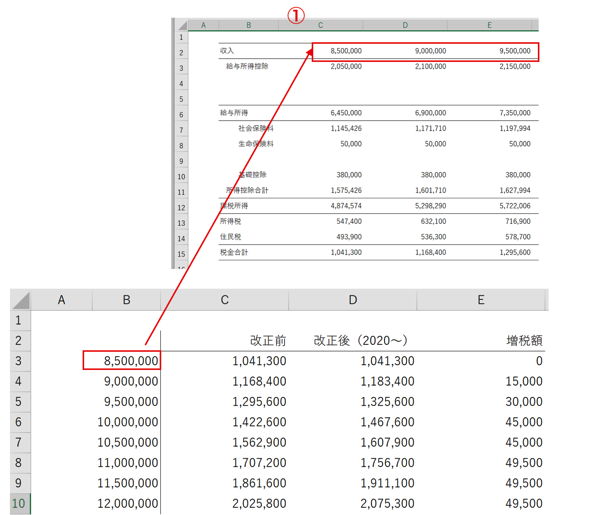Viewport: 599px width, 515px height.
Task: Click the select-all corner of upper sheet
Action: (x=182, y=25)
